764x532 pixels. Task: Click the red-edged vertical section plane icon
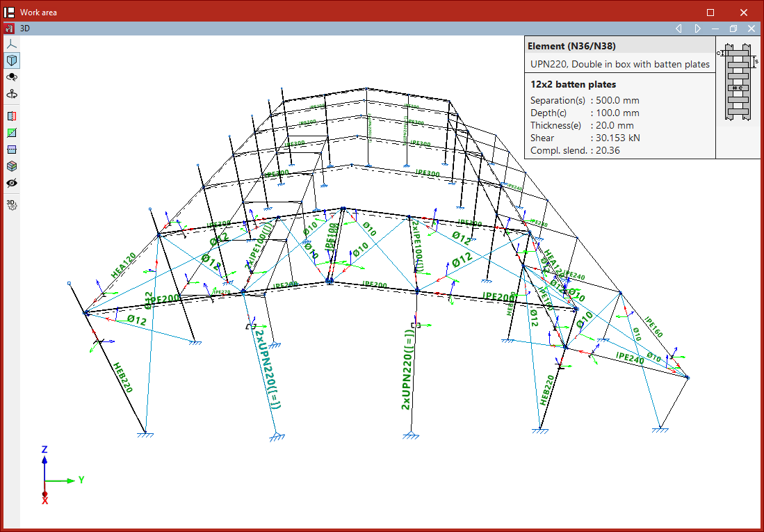[x=12, y=116]
